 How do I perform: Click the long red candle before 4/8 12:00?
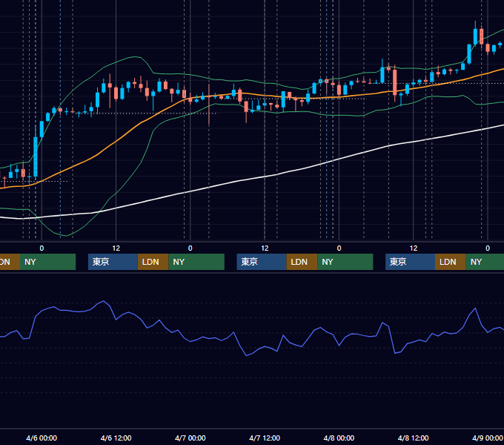pyautogui.click(x=395, y=82)
